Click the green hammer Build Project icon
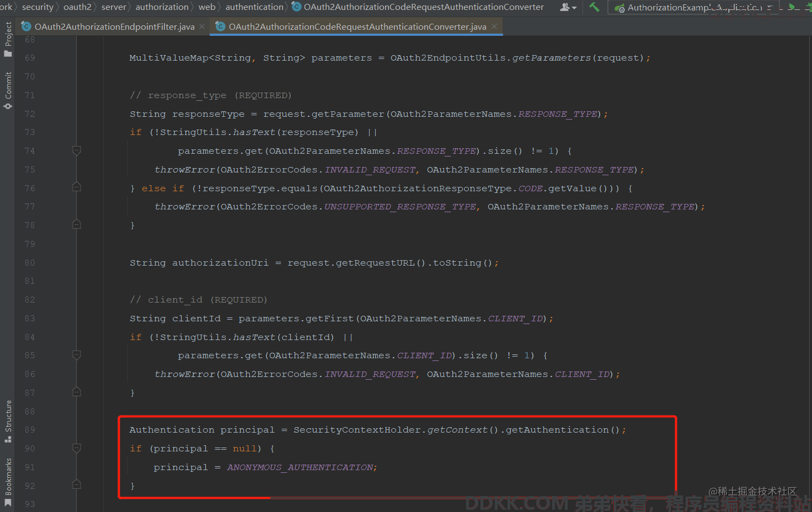 click(594, 7)
